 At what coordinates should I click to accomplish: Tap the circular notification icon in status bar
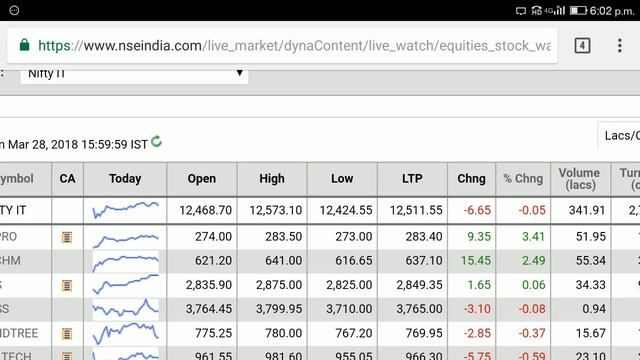(14, 10)
